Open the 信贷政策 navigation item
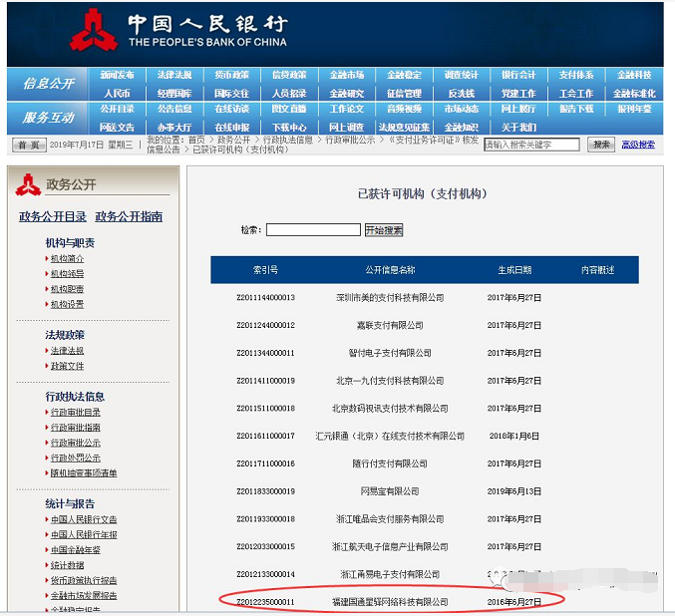This screenshot has height=616, width=675. [x=289, y=75]
